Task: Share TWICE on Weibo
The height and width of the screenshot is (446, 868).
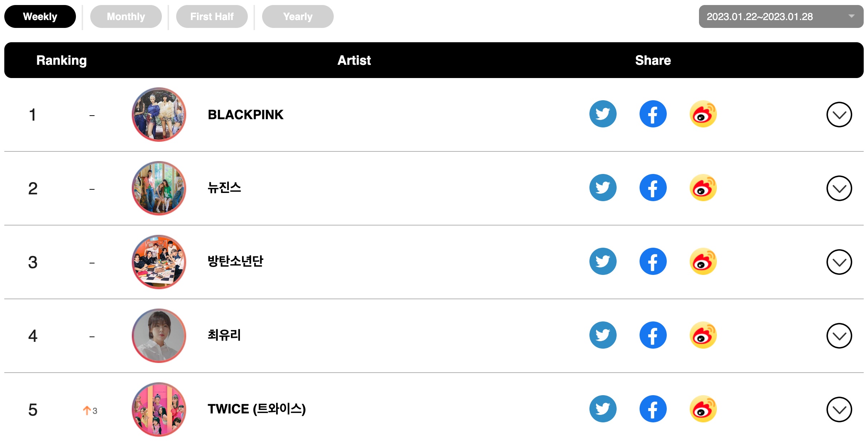Action: [x=703, y=409]
